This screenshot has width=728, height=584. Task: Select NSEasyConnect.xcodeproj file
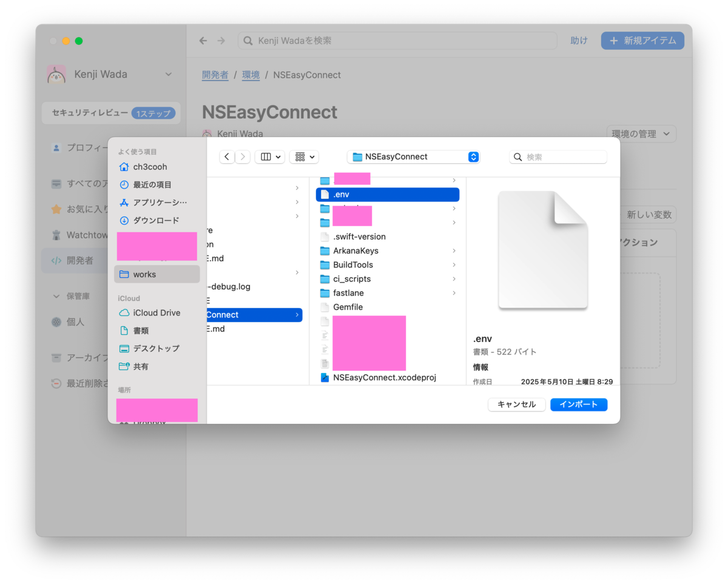[385, 377]
